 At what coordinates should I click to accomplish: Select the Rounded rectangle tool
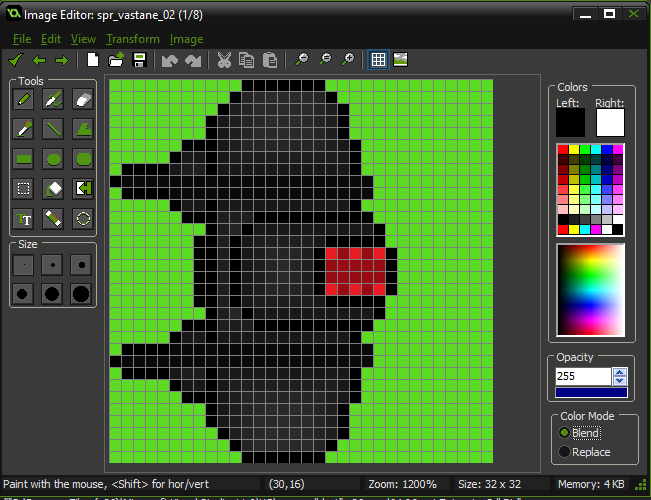click(83, 159)
